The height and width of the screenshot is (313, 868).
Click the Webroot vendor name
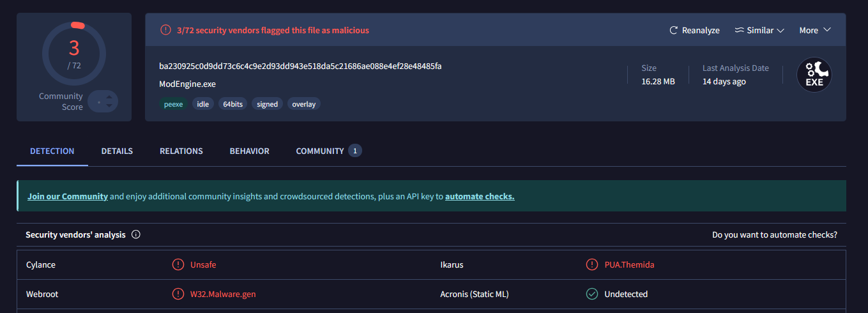point(42,294)
